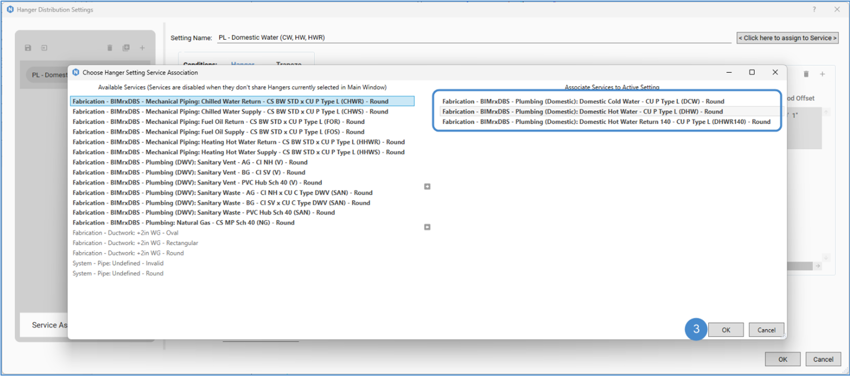This screenshot has width=850, height=376.
Task: Click the duplicate setting icon in the left panel
Action: coord(126,48)
